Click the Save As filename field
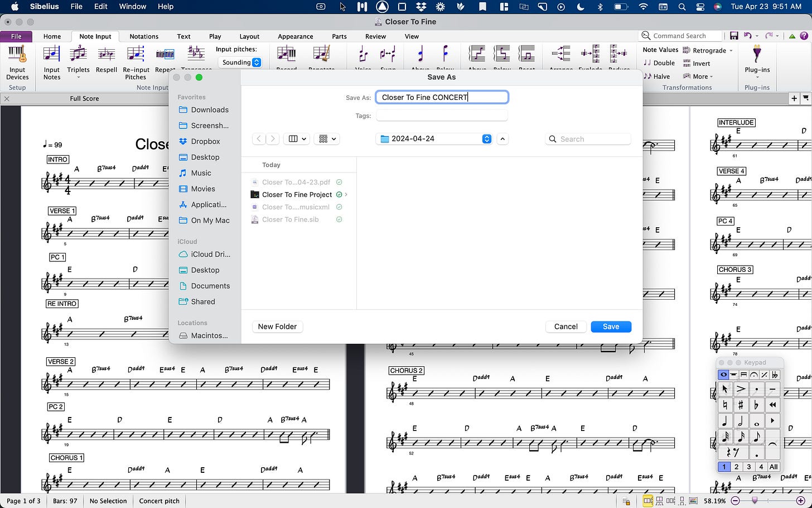The height and width of the screenshot is (508, 812). click(x=442, y=97)
